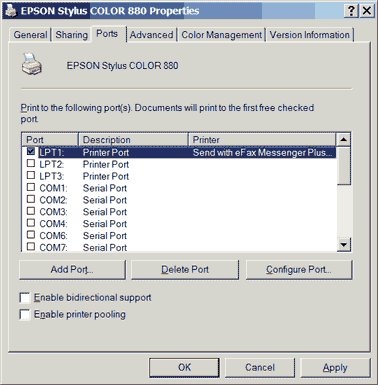The height and width of the screenshot is (385, 378).
Task: Enable printer pooling checkbox
Action: tap(25, 314)
